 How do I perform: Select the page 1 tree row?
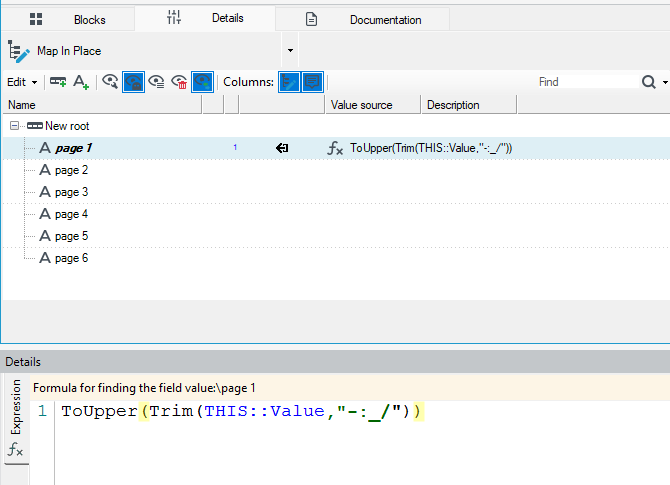pos(336,148)
